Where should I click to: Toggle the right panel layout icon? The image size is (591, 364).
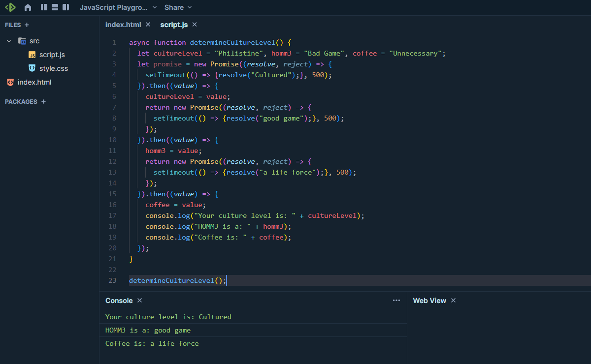(65, 7)
